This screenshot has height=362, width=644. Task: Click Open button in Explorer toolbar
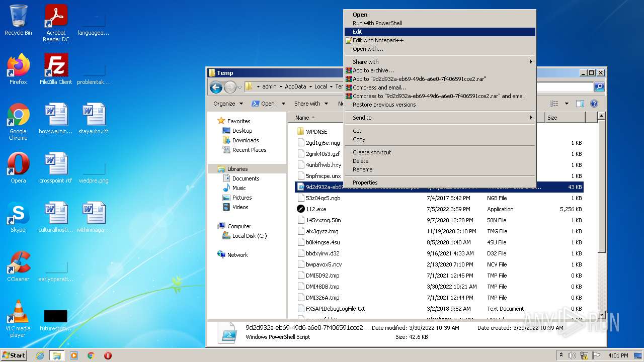[263, 104]
